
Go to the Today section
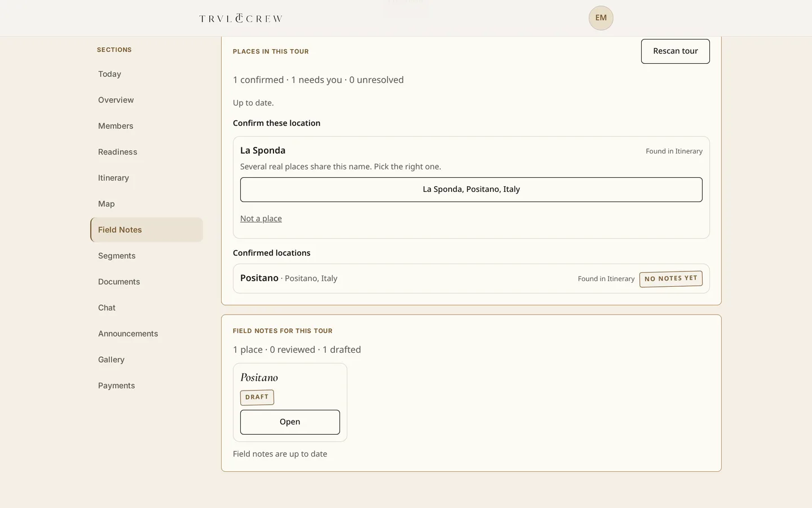point(147,74)
